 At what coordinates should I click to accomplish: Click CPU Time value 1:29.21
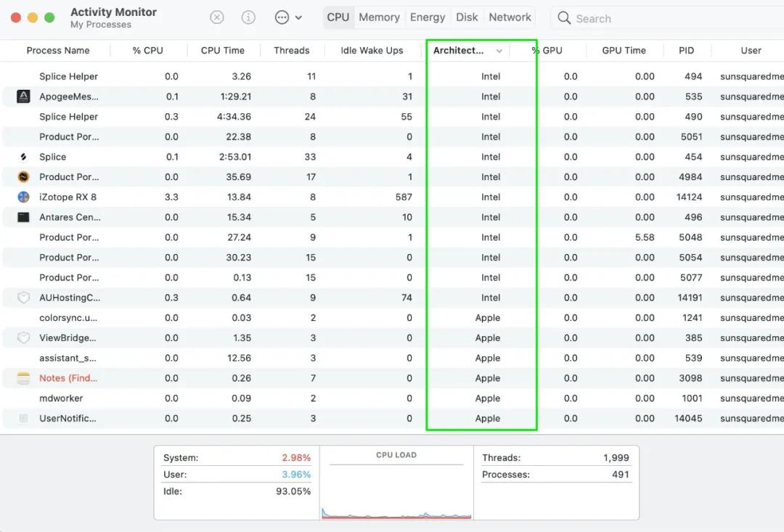coord(235,97)
